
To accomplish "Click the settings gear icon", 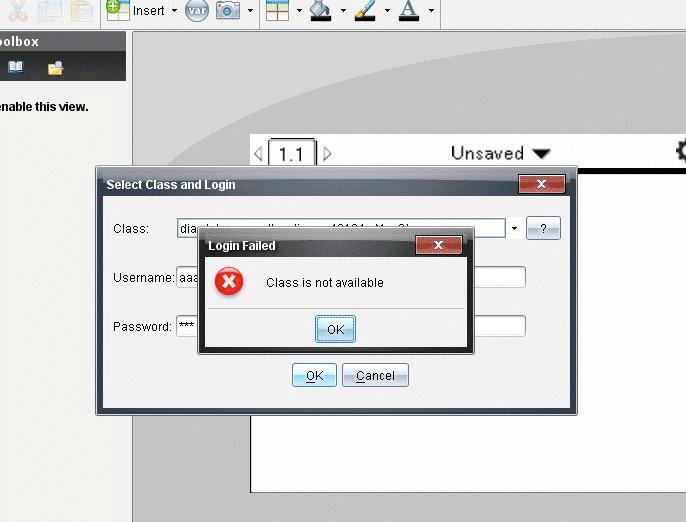I will coord(681,151).
